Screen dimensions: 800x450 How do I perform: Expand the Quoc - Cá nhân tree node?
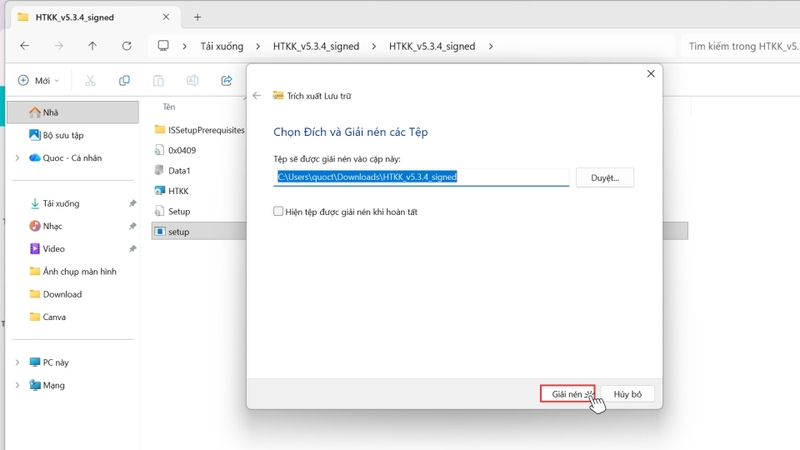pos(17,158)
